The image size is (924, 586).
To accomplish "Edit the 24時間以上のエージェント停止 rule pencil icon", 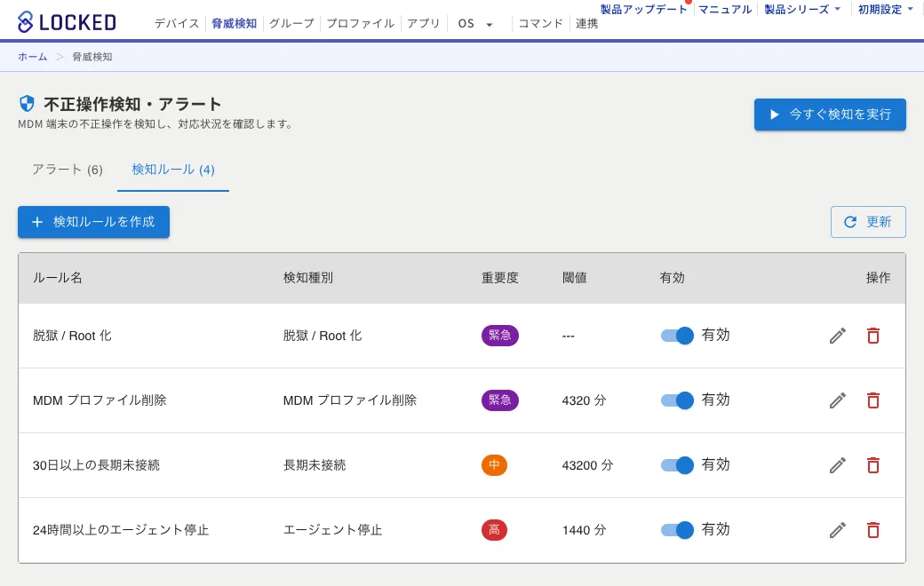I will [837, 530].
